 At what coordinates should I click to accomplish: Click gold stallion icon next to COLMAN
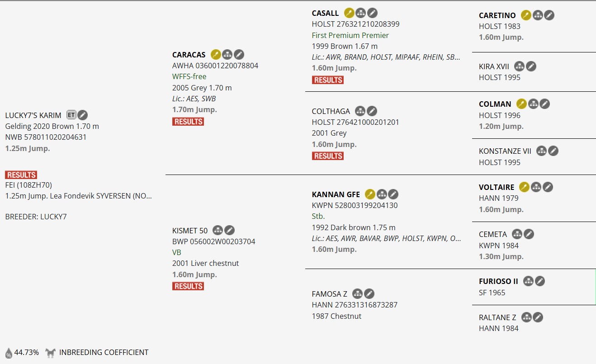521,104
